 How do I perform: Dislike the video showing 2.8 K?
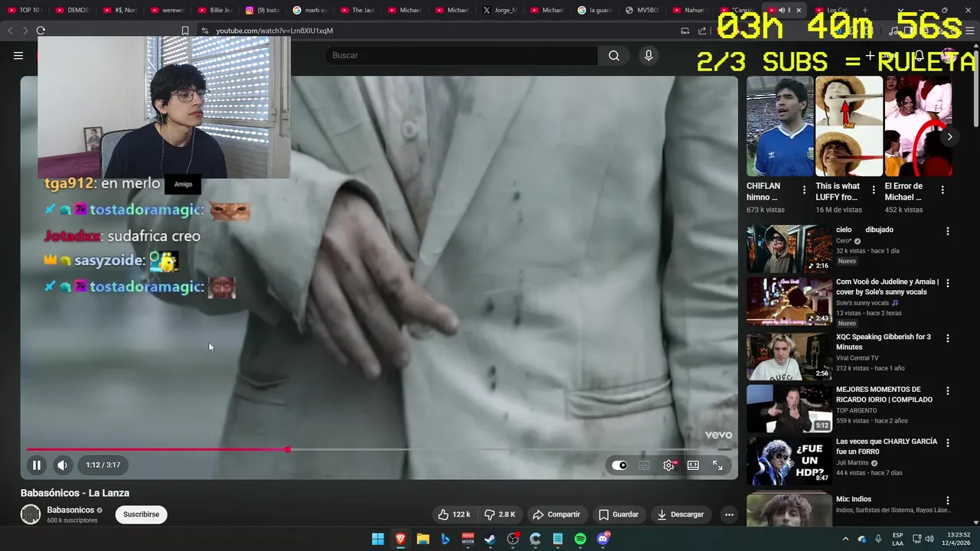point(499,514)
